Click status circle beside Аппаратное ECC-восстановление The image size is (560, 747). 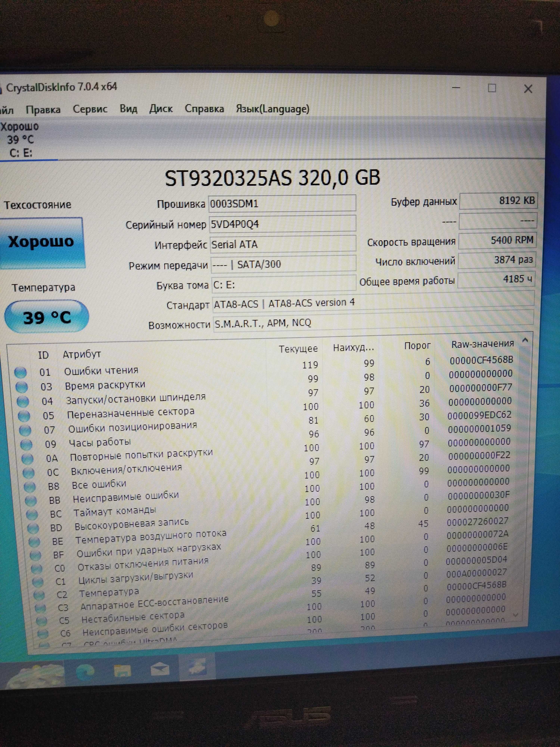click(40, 608)
